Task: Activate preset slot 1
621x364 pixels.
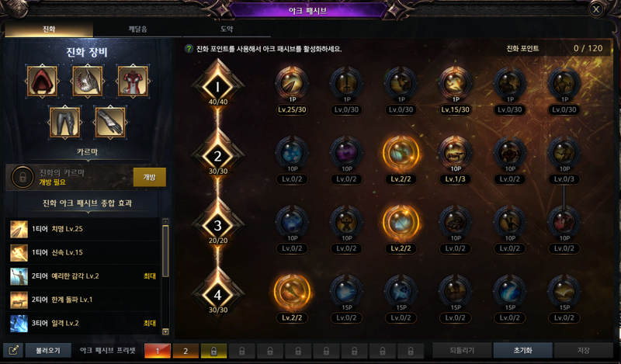Action: pos(158,351)
